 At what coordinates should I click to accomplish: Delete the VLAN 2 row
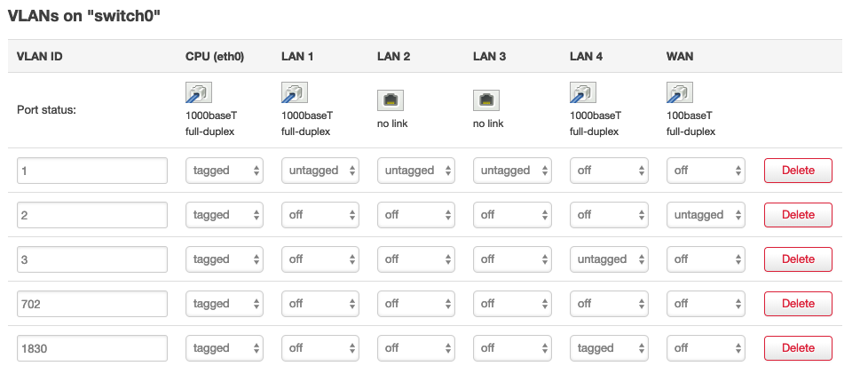click(798, 215)
